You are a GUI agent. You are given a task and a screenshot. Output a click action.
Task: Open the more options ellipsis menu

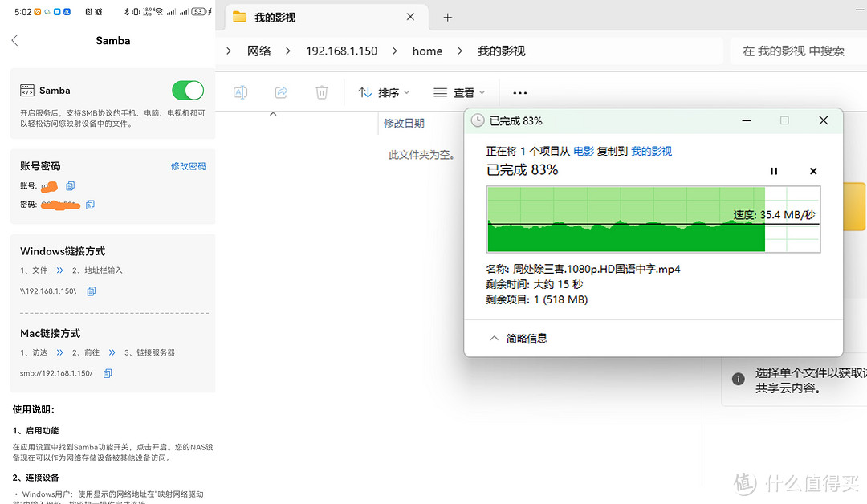click(519, 92)
